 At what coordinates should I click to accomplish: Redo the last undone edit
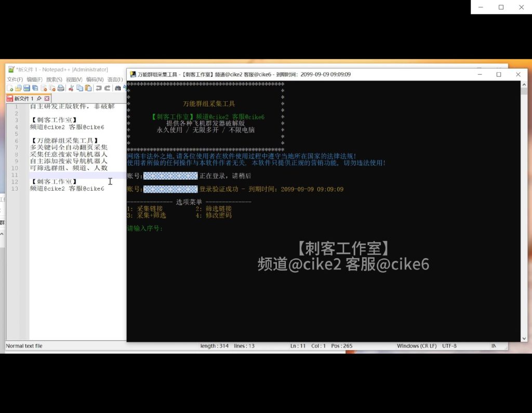(x=108, y=87)
